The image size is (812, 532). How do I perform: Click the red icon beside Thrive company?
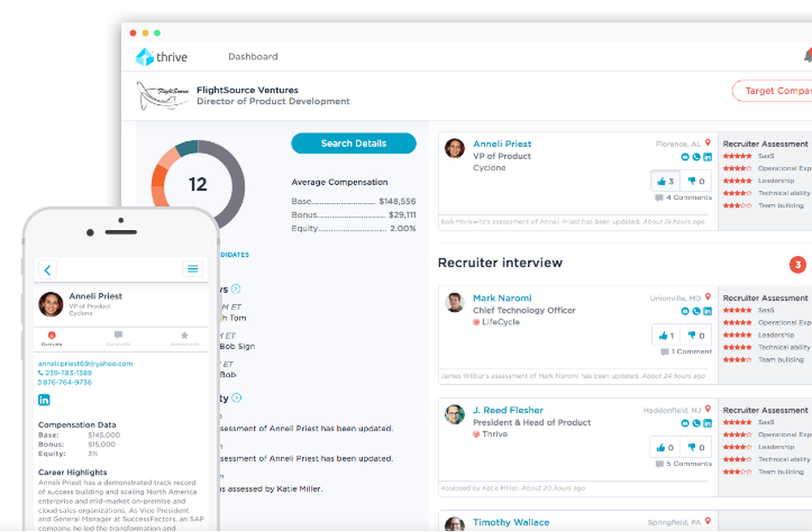pyautogui.click(x=476, y=434)
